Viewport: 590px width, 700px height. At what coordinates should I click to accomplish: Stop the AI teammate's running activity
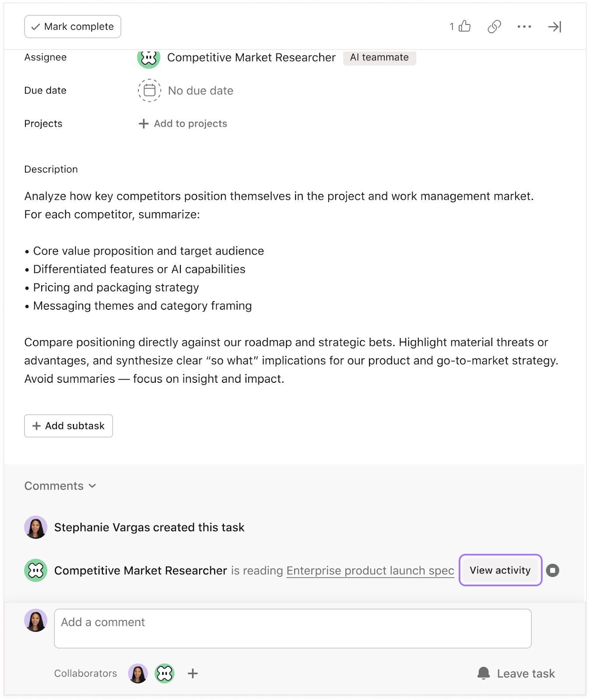[553, 570]
